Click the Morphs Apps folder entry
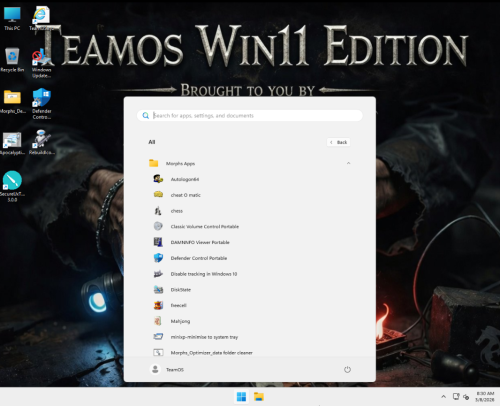Viewport: 500px width, 406px height. pyautogui.click(x=249, y=163)
